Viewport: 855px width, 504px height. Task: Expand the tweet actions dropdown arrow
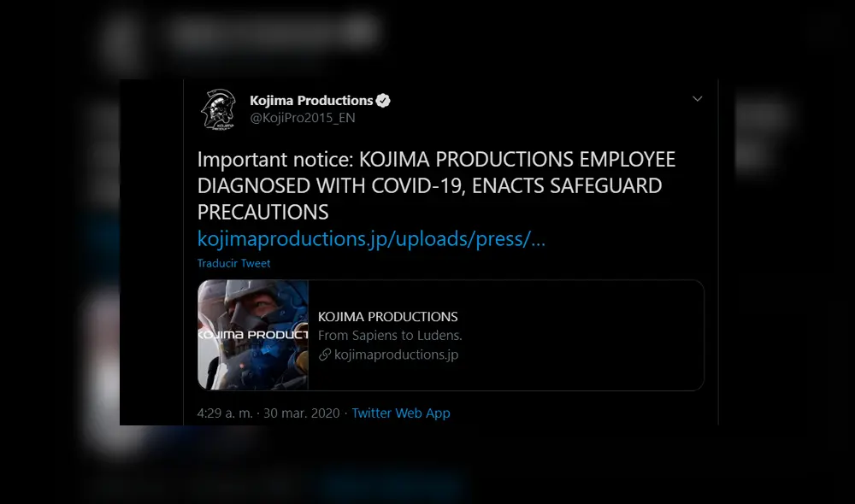(697, 98)
